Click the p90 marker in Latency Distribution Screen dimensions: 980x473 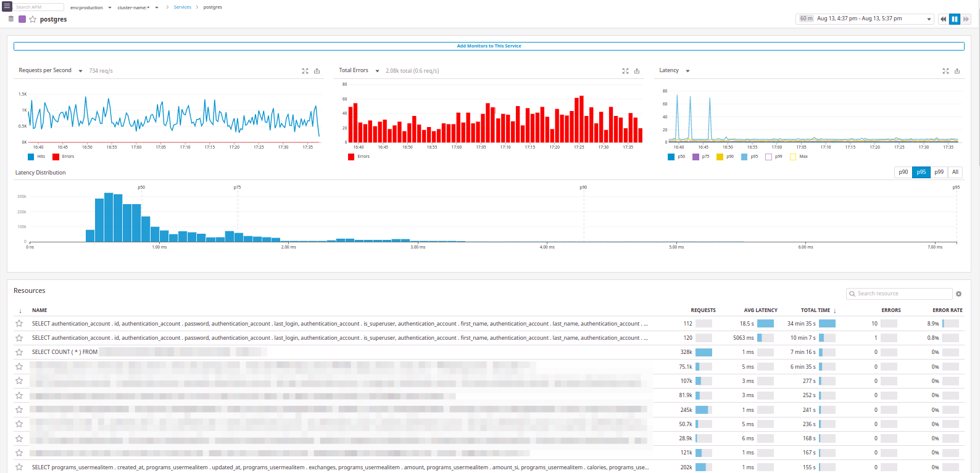click(583, 187)
